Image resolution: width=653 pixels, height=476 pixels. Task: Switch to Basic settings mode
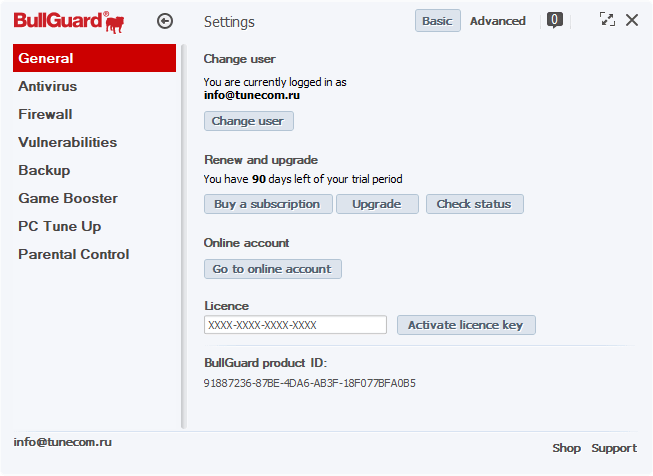tap(438, 21)
